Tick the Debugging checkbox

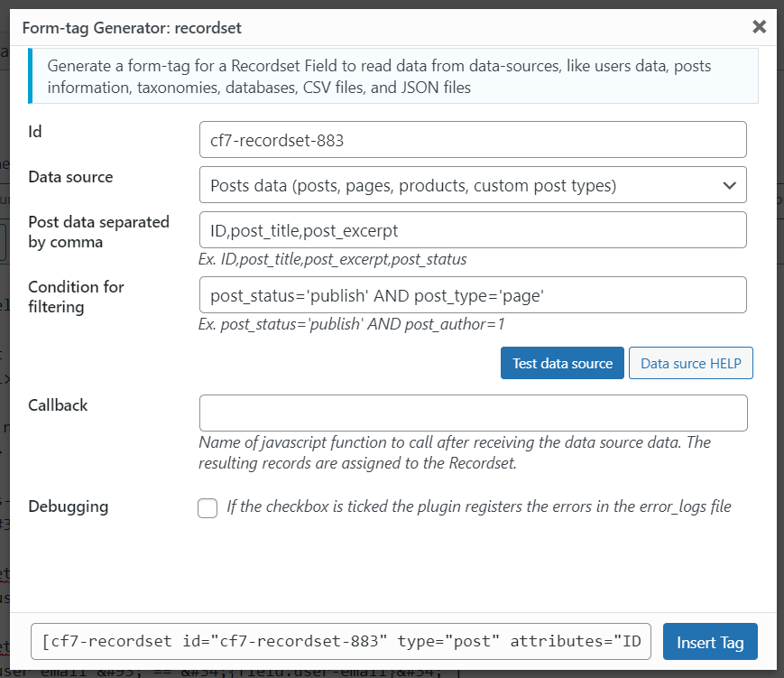pos(208,508)
